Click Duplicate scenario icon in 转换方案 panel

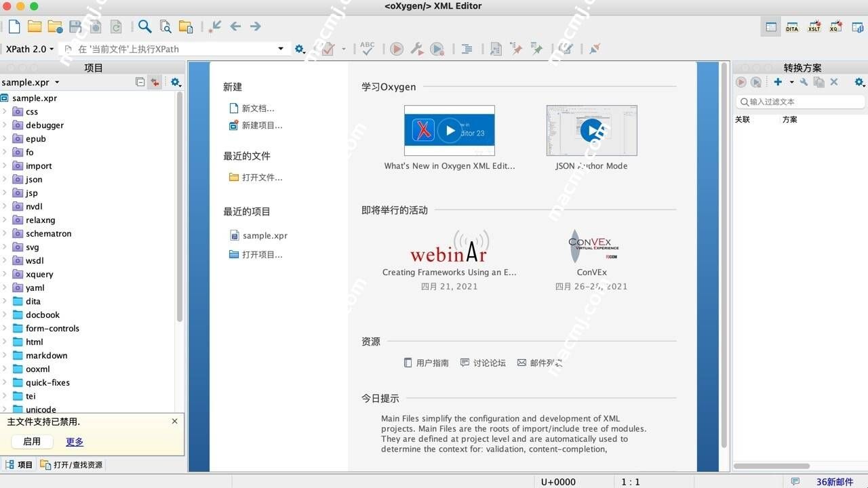click(x=818, y=82)
